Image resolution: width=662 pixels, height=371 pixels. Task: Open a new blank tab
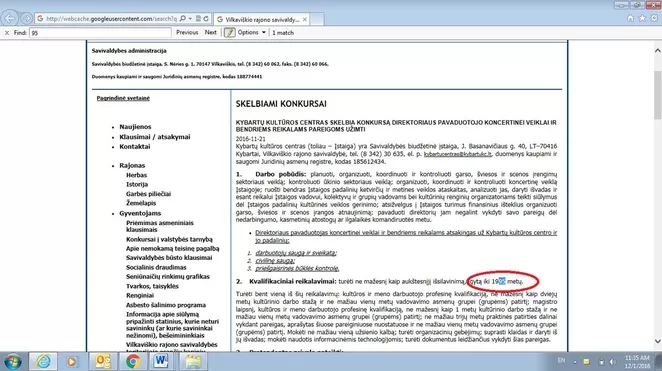click(317, 19)
